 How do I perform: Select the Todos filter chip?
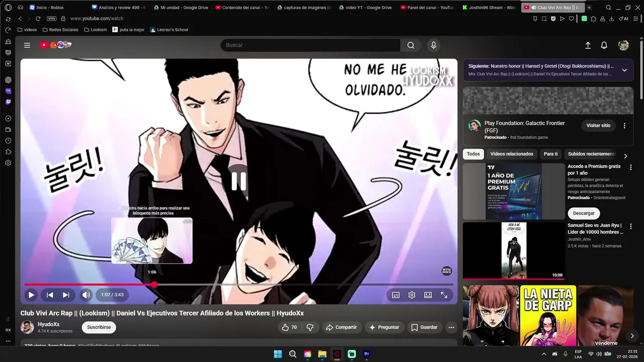[x=473, y=154]
